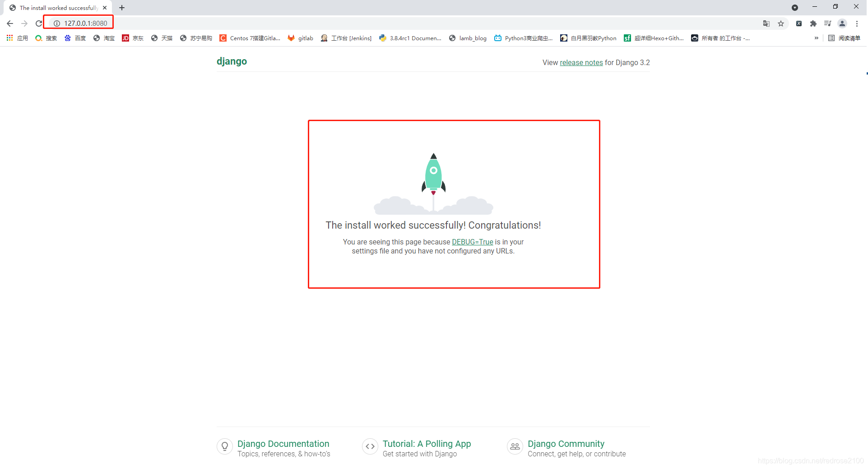Open the release notes link

click(581, 62)
